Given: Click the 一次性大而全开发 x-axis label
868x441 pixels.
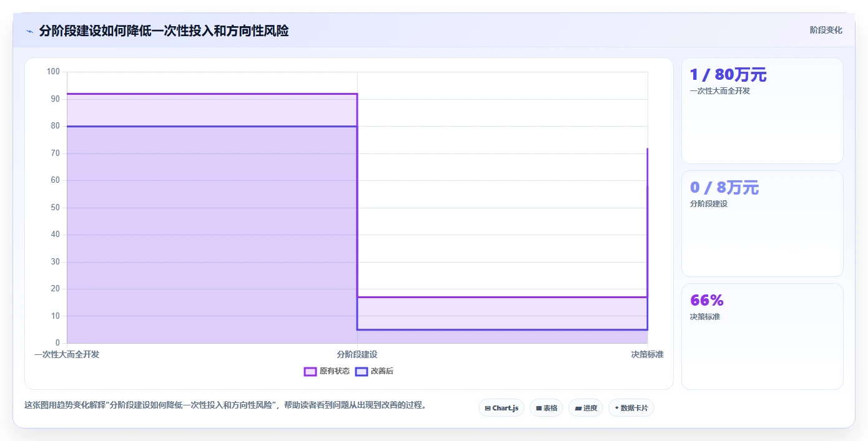Looking at the screenshot, I should [x=67, y=354].
